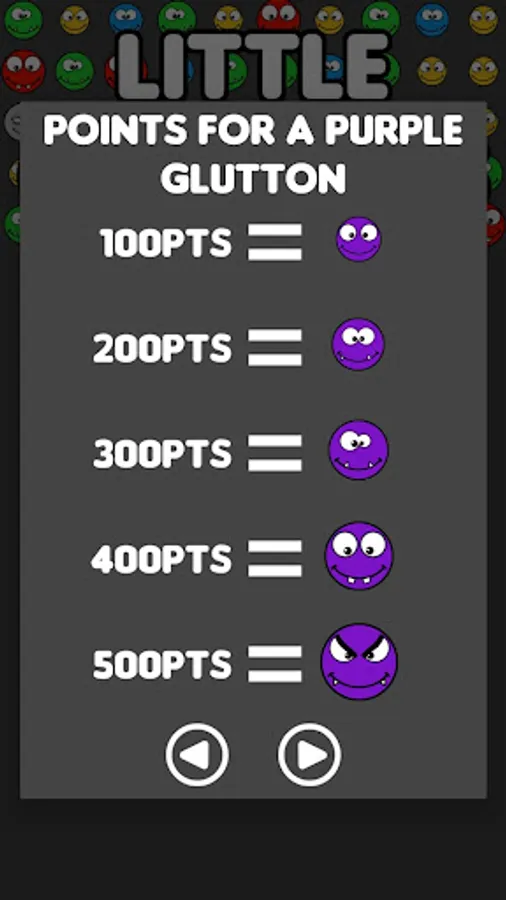Advance to next page with right arrow
This screenshot has height=900, width=506.
coord(309,755)
